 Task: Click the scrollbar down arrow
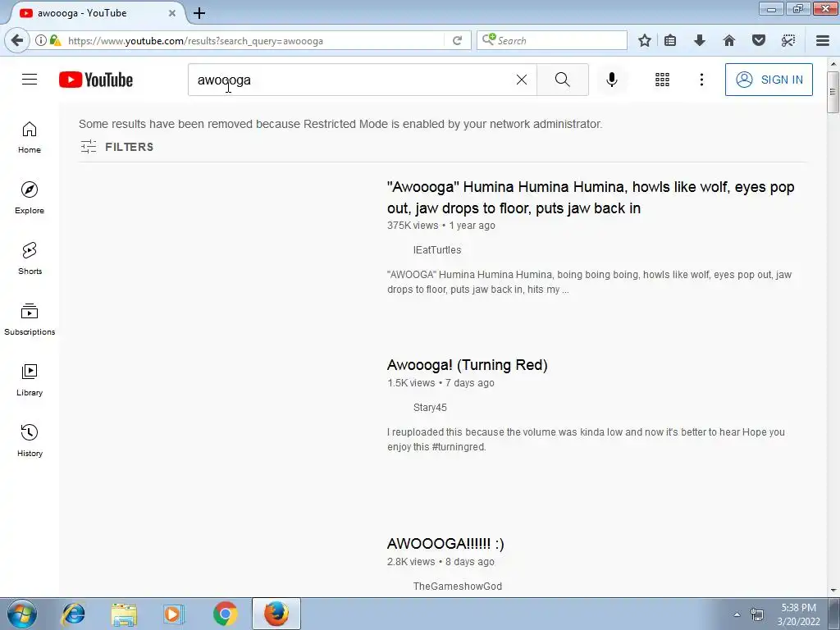tap(833, 591)
